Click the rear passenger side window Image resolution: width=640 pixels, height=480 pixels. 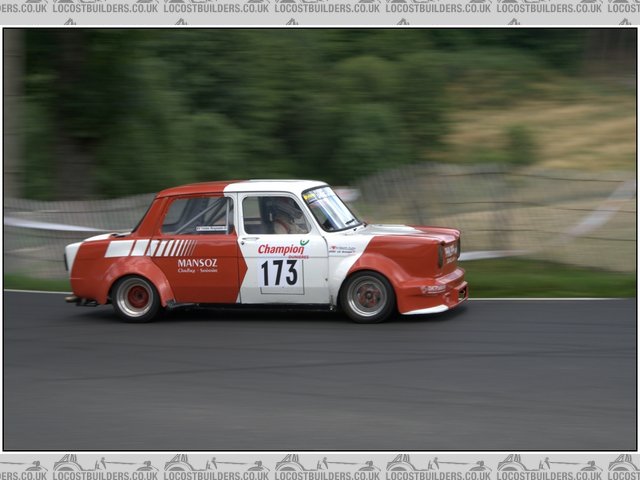[197, 214]
